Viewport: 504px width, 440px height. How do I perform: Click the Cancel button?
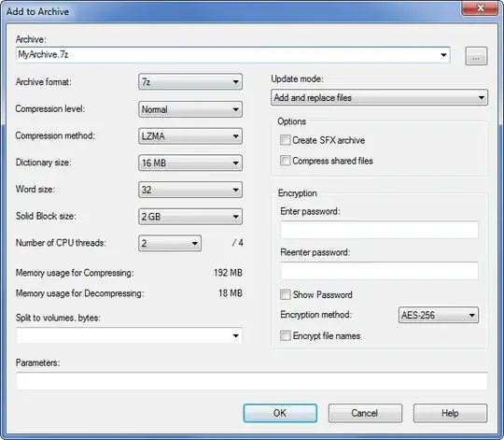point(365,413)
